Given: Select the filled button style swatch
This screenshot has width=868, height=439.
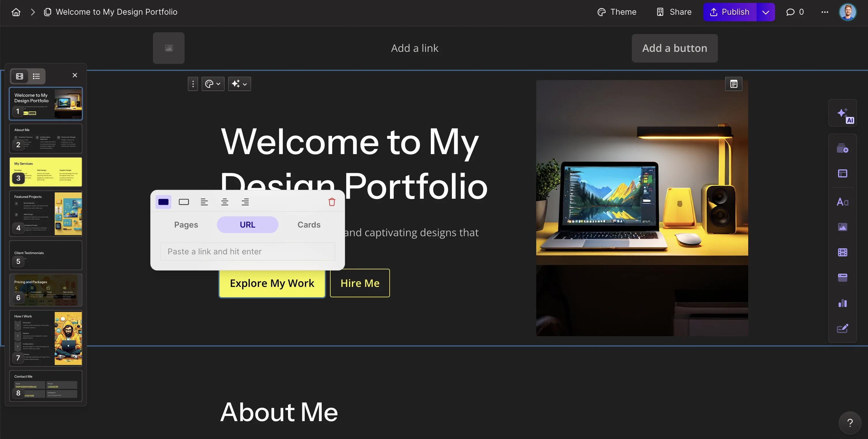Looking at the screenshot, I should point(163,202).
